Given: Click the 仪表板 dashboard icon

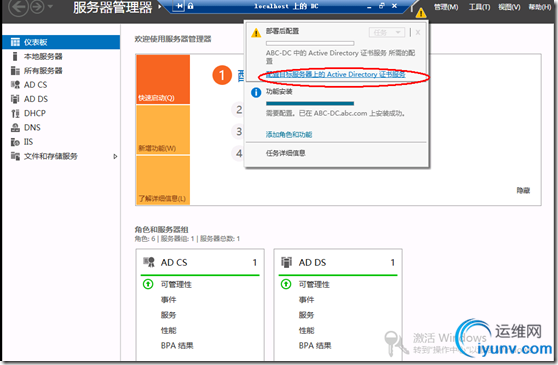Looking at the screenshot, I should point(15,42).
